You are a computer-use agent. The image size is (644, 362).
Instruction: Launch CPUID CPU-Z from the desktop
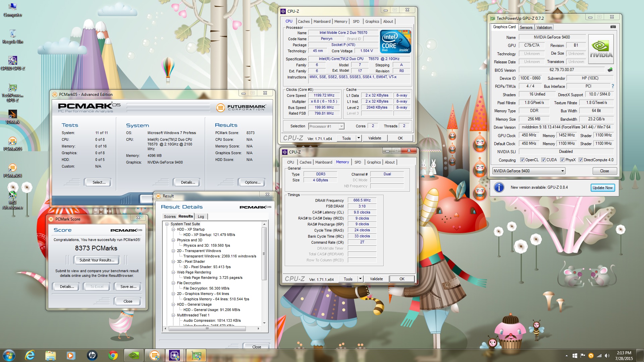pyautogui.click(x=12, y=63)
